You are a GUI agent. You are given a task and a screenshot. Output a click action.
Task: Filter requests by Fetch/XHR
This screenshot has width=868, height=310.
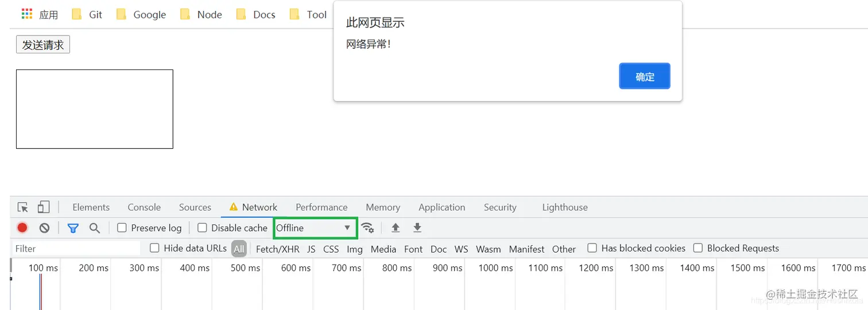[x=278, y=249]
